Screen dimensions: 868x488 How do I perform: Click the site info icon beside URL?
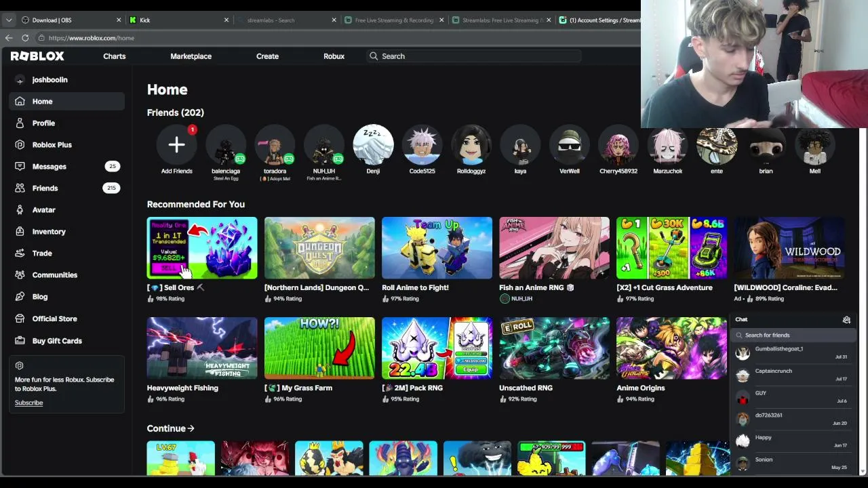point(41,38)
